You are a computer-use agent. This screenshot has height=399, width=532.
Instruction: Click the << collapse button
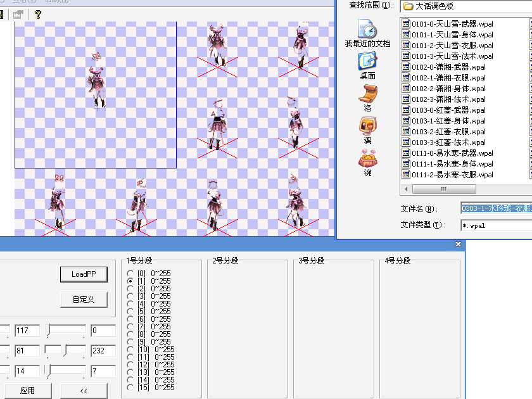pyautogui.click(x=84, y=391)
